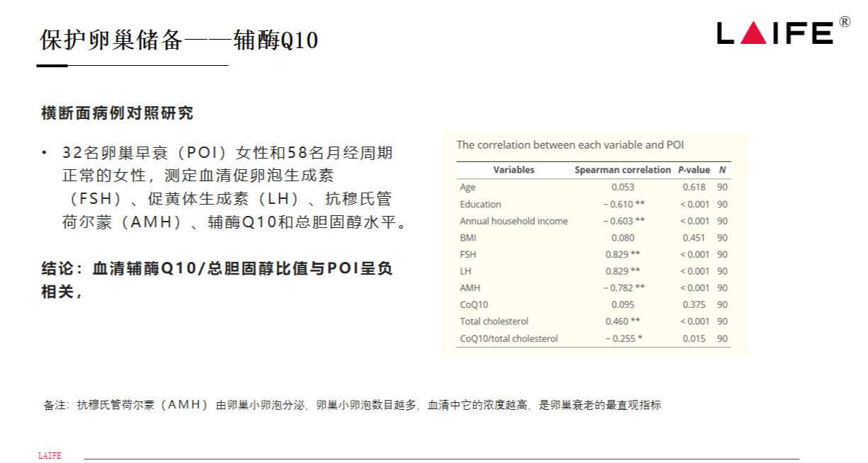Click 0.829 ** in the LH row
Screen dimensions: 868x463
pyautogui.click(x=623, y=271)
